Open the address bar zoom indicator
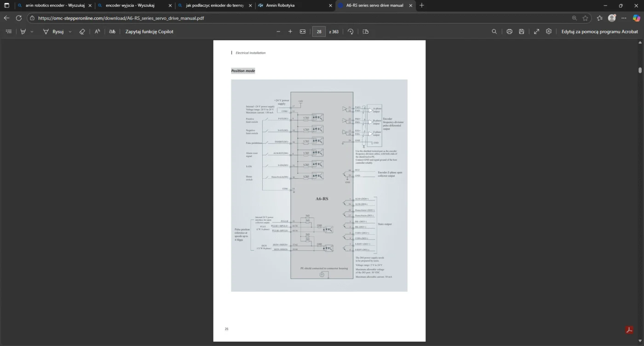Image resolution: width=644 pixels, height=346 pixels. [x=574, y=18]
